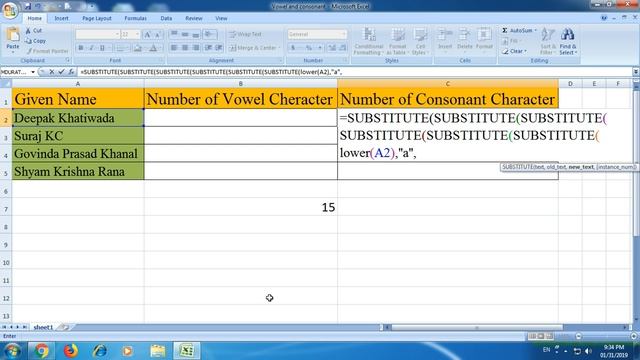Click the vertical scrollbar
640x360 pixels.
pyautogui.click(x=636, y=163)
